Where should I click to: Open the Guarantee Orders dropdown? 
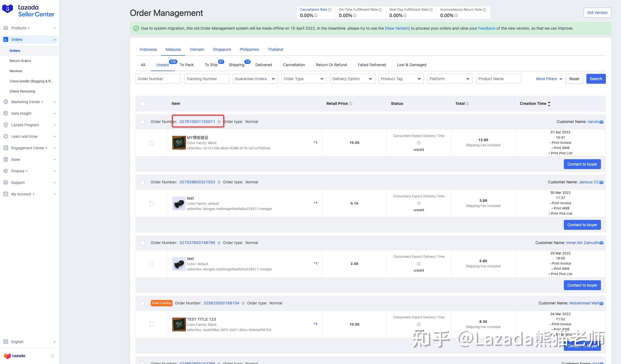coord(255,79)
